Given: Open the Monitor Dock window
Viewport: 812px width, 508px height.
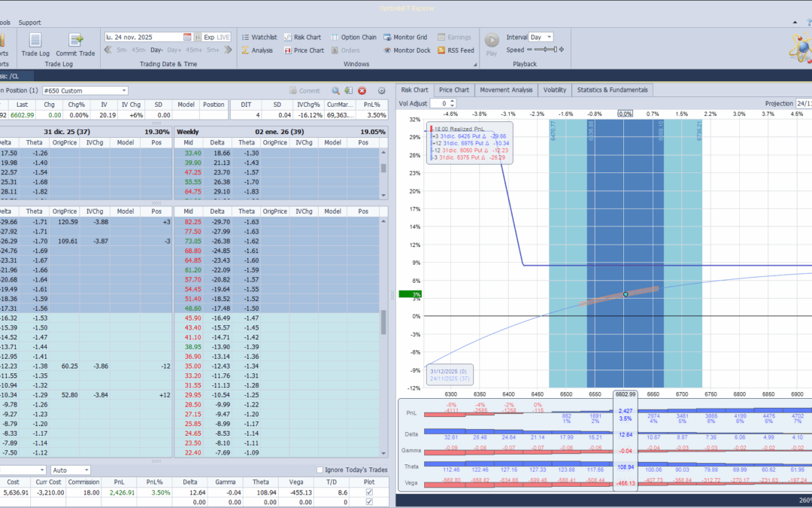Looking at the screenshot, I should coord(407,50).
